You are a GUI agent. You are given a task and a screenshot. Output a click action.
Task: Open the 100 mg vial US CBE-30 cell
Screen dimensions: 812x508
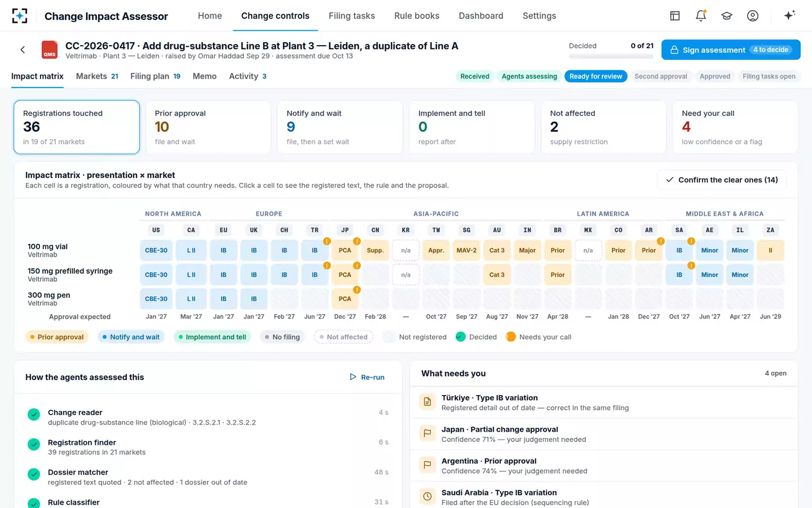pos(156,250)
